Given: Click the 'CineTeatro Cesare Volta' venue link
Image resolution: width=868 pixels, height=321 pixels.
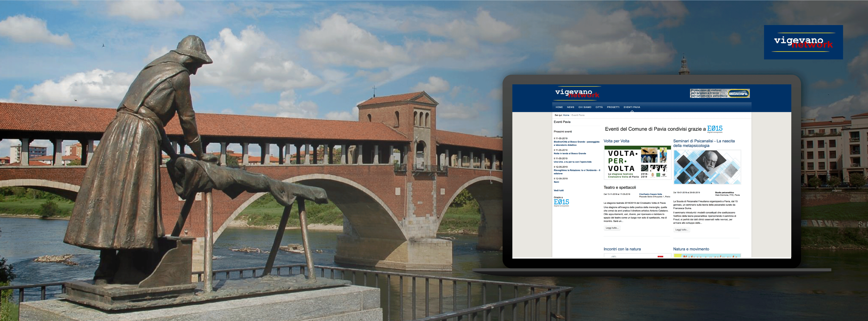Looking at the screenshot, I should (x=650, y=194).
